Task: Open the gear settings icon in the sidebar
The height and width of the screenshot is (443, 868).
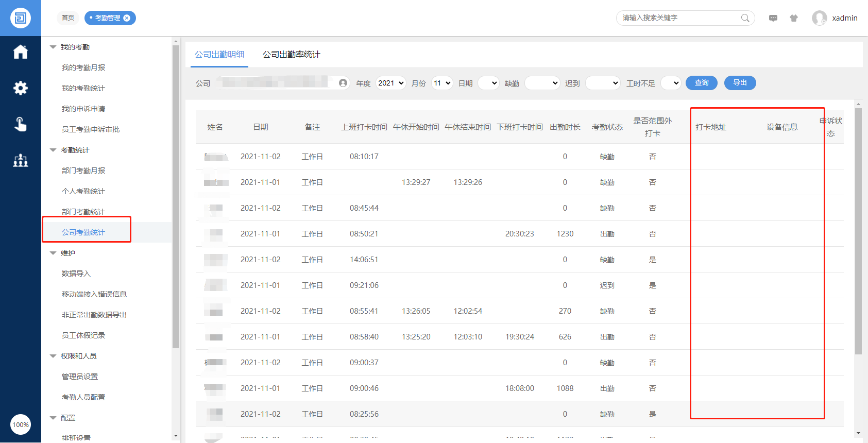Action: (21, 88)
